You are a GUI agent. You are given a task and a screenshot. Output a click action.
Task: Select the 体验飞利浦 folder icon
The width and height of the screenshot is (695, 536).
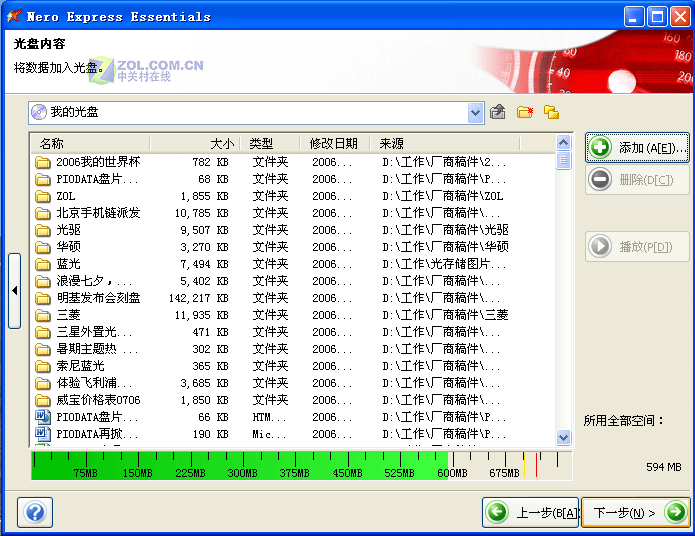(43, 383)
